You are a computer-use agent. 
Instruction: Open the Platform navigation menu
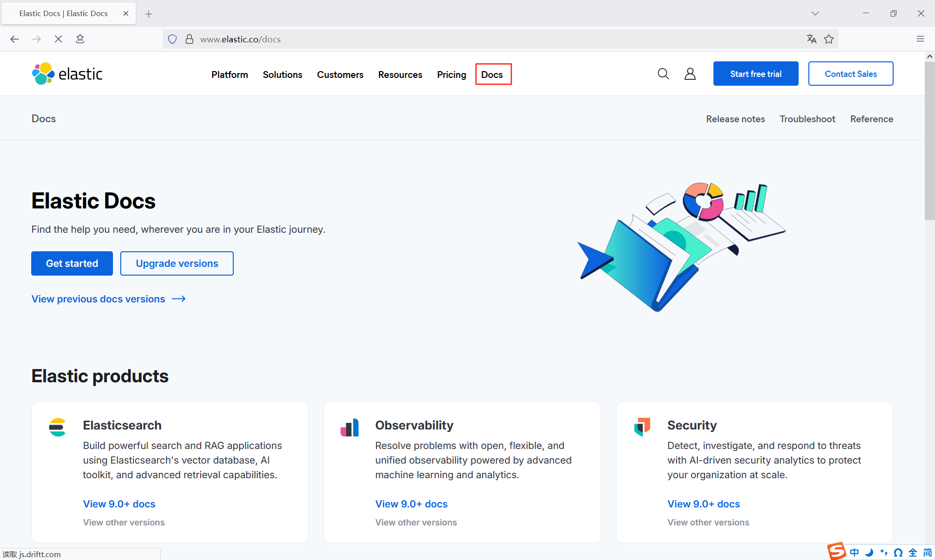pos(229,75)
